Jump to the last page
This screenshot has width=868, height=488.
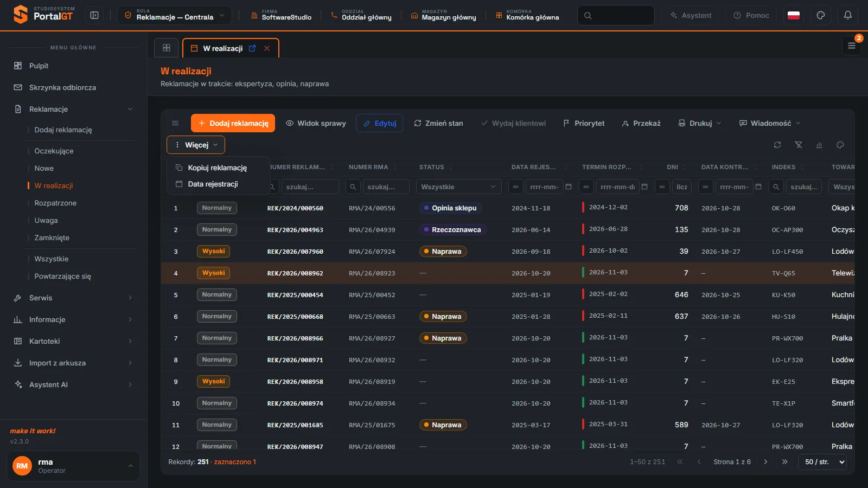point(784,462)
